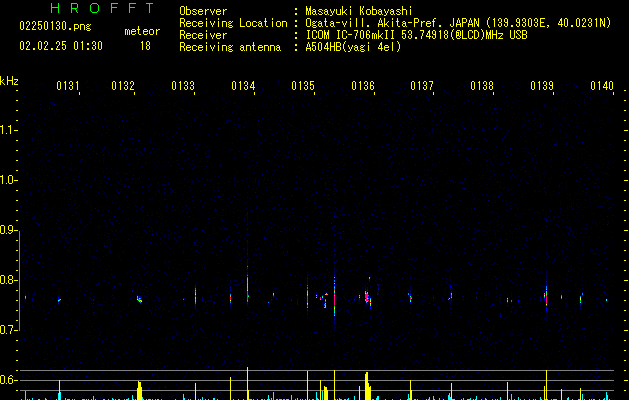Click the meteor echo under 0139
The width and height of the screenshot is (629, 400).
[546, 296]
